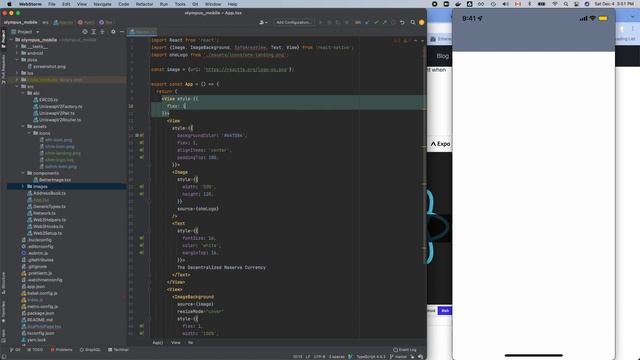The image size is (640, 360).
Task: Hide the Project panel with the minus icon
Action: tap(122, 32)
